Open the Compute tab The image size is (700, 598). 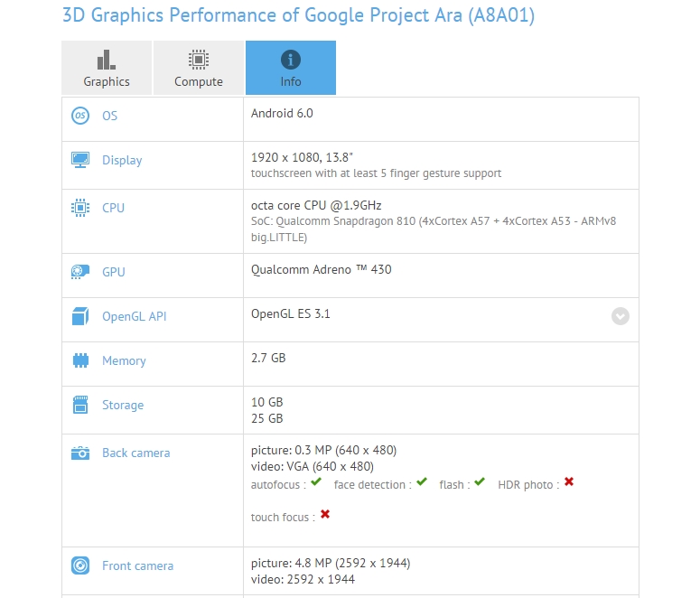pos(199,68)
